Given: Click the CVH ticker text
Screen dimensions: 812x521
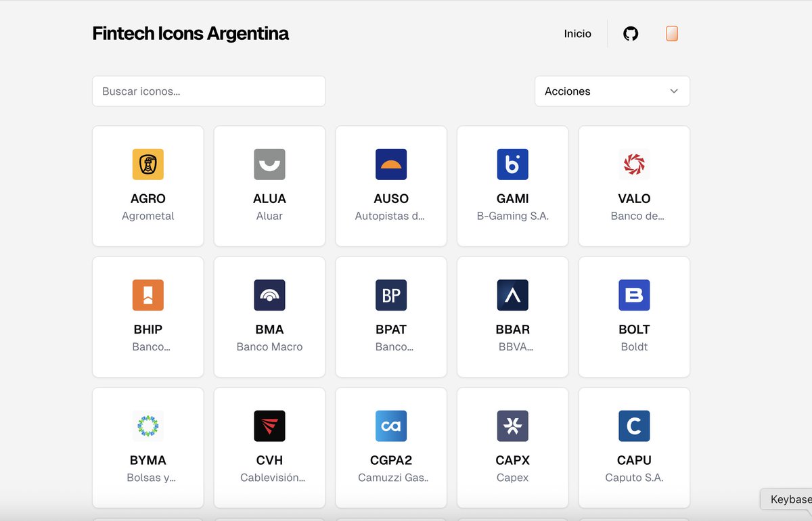Looking at the screenshot, I should (269, 460).
